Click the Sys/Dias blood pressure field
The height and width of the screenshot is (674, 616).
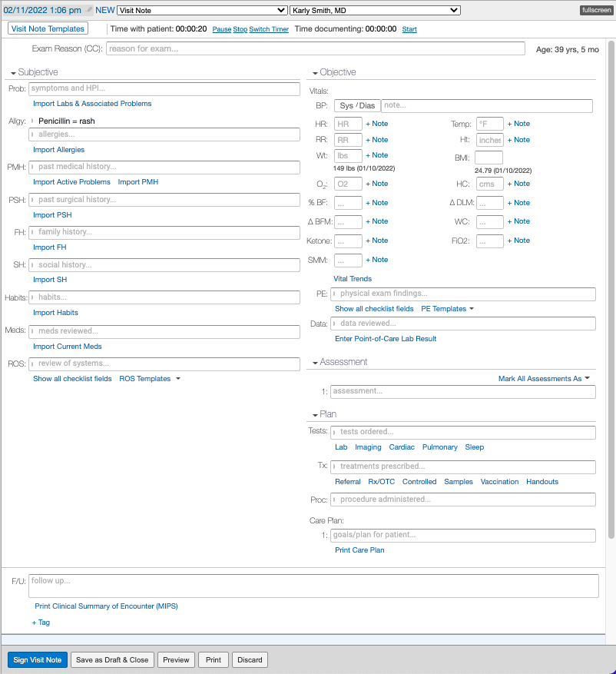click(357, 106)
